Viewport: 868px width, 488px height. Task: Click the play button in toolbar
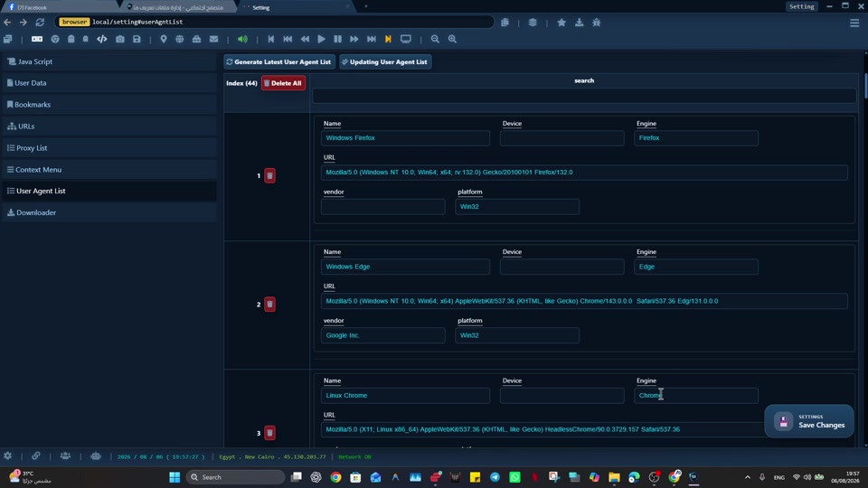click(x=321, y=39)
